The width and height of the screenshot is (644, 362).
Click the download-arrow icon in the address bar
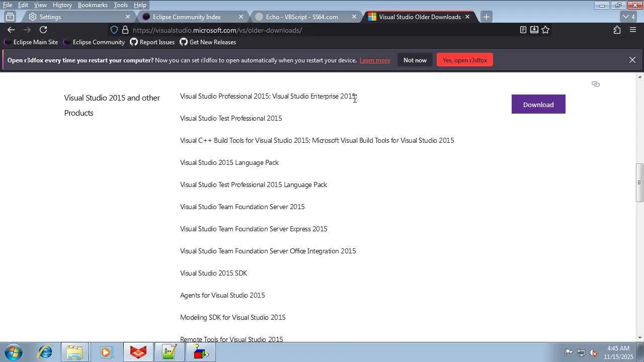click(534, 30)
